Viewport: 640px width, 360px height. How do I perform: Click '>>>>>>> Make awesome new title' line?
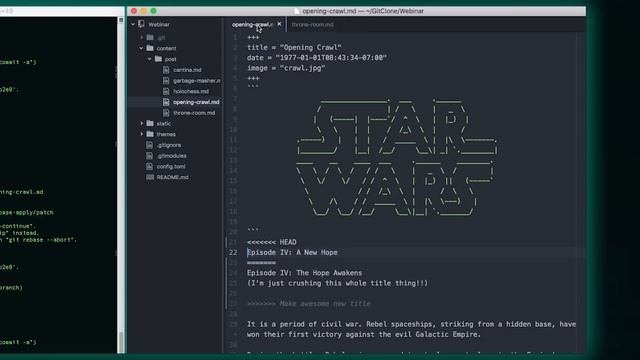click(309, 304)
